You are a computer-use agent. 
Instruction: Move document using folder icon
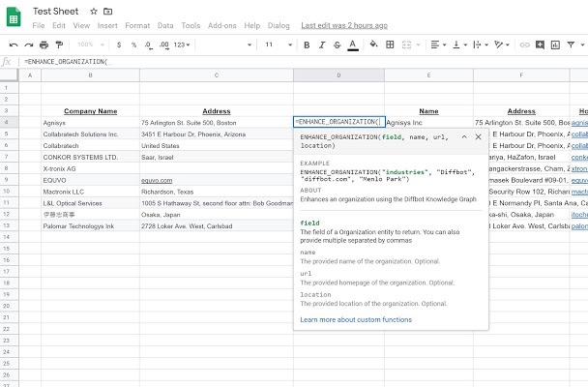[x=108, y=12]
